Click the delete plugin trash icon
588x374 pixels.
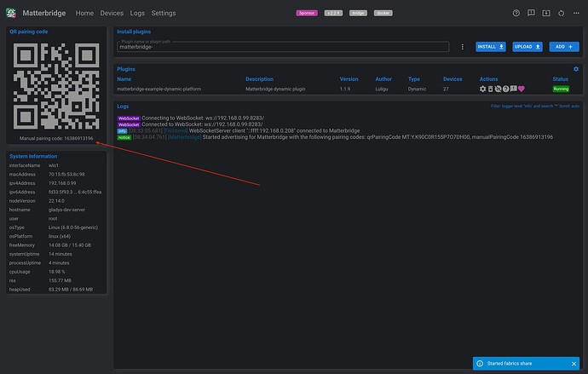click(490, 89)
